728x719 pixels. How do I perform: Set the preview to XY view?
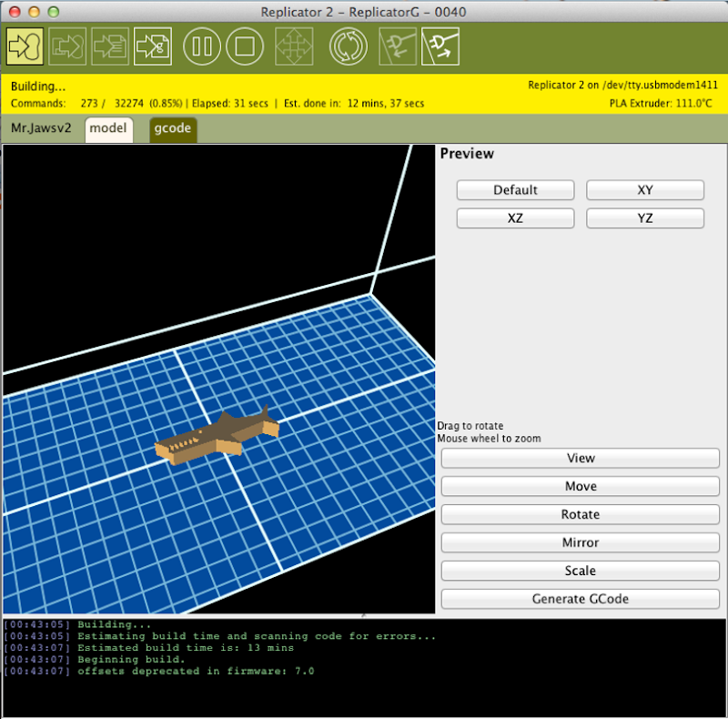point(645,190)
